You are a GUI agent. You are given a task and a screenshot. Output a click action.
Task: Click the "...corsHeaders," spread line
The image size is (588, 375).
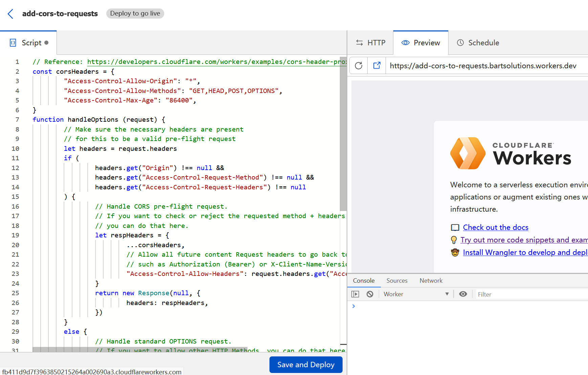[156, 245]
